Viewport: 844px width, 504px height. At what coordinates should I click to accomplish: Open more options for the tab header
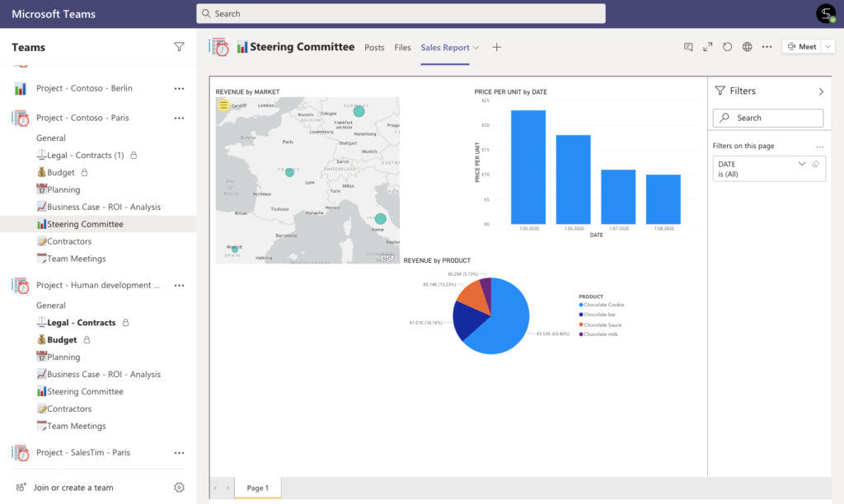[767, 47]
